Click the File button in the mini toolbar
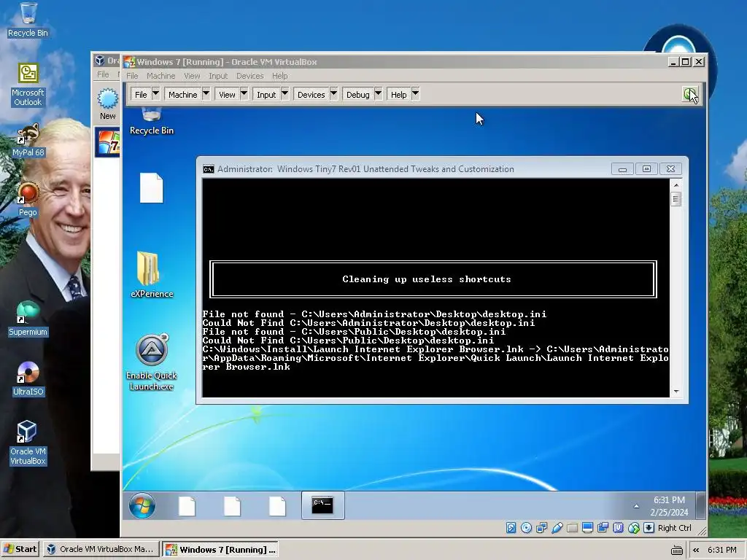The image size is (747, 560). (x=141, y=94)
